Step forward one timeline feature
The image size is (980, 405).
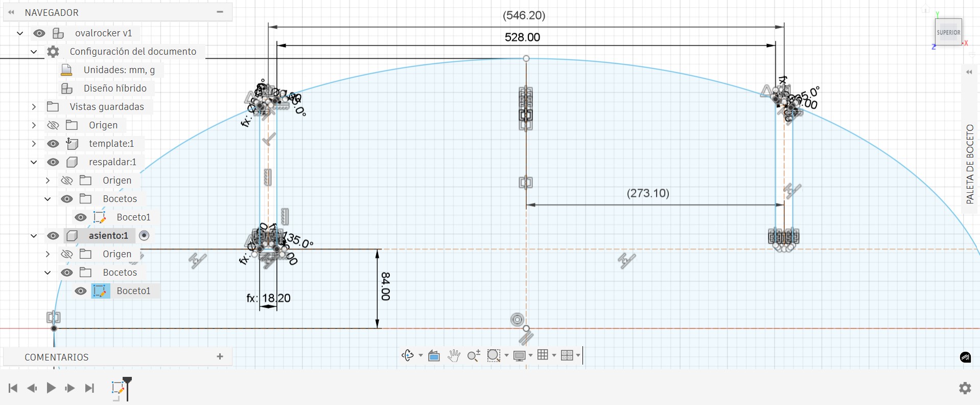(x=70, y=388)
